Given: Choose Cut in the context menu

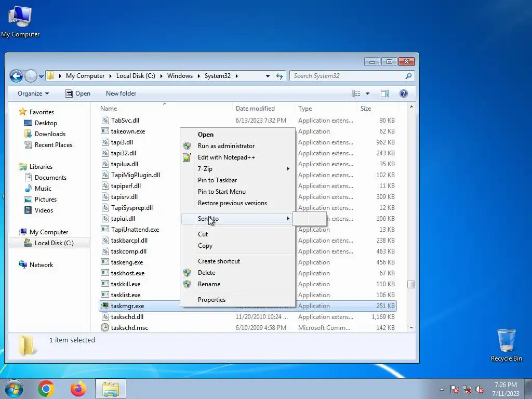Looking at the screenshot, I should (237, 234).
